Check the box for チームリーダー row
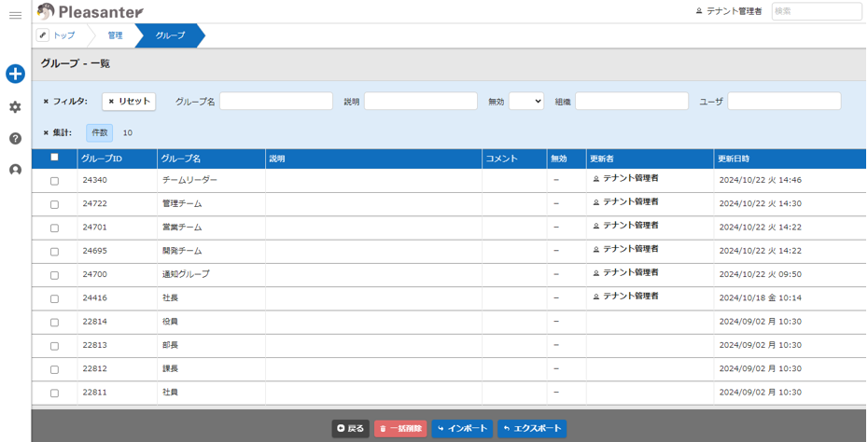The width and height of the screenshot is (868, 442). 54,181
